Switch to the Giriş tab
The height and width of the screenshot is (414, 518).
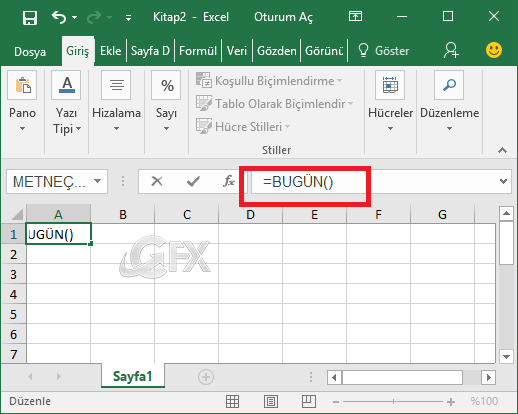pyautogui.click(x=78, y=51)
